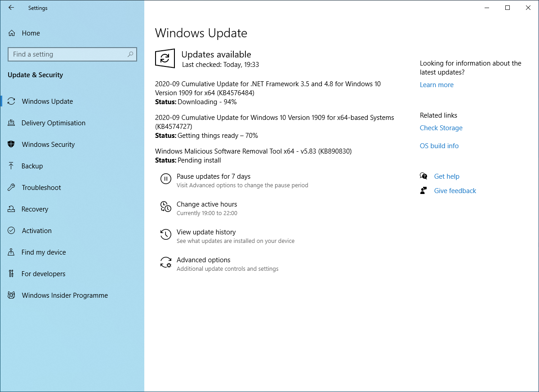Click the KB4576484 .NET Framework update title
The height and width of the screenshot is (392, 539).
point(268,88)
